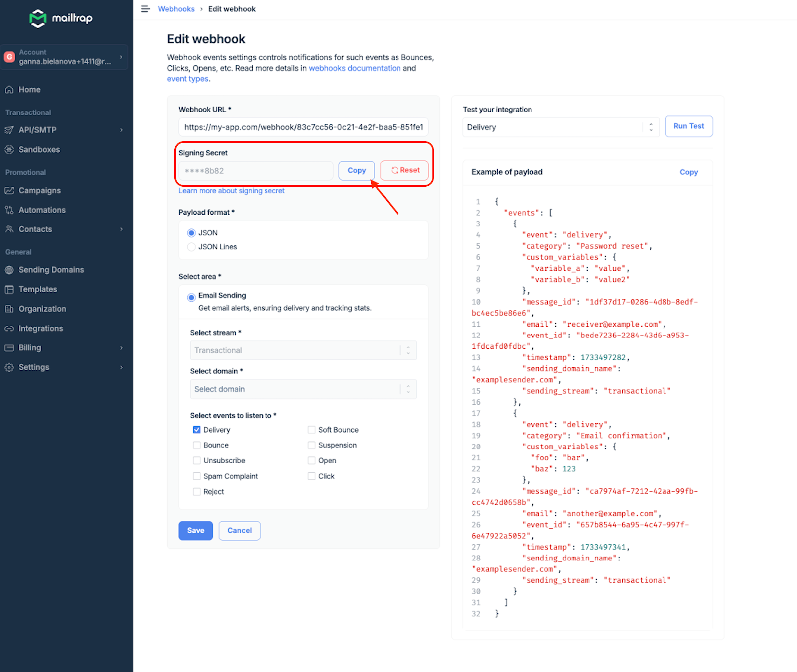Image resolution: width=797 pixels, height=672 pixels.
Task: Click into the Webhook URL field
Action: (303, 127)
